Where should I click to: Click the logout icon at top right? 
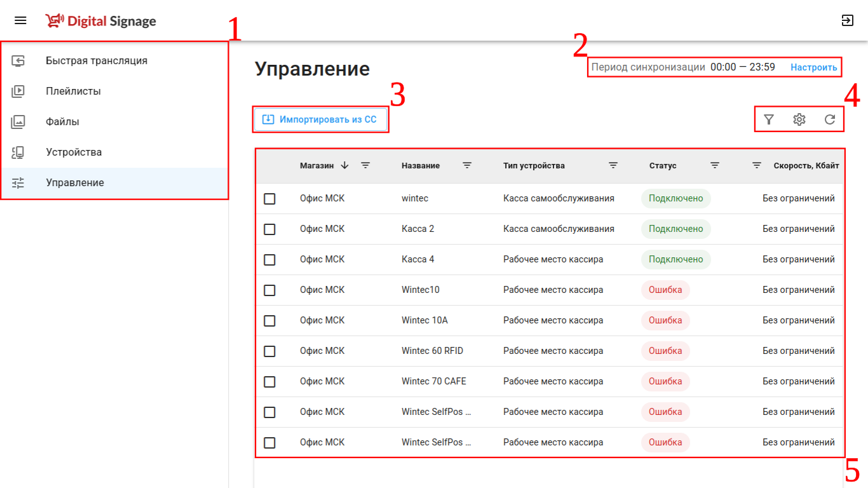pyautogui.click(x=847, y=20)
